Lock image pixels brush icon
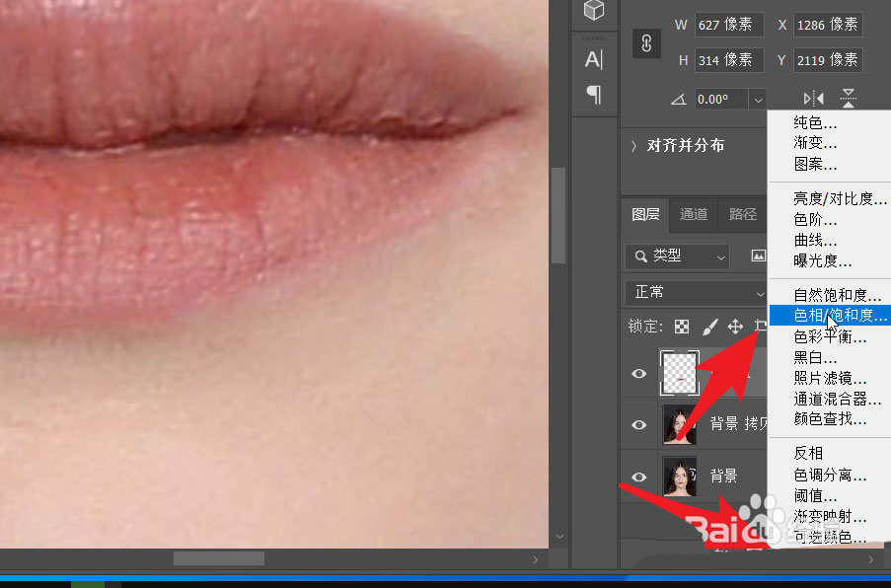This screenshot has width=891, height=588. pos(708,326)
